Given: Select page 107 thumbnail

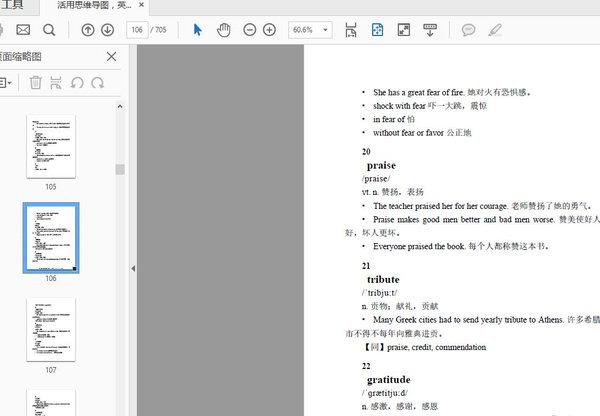Looking at the screenshot, I should [51, 330].
